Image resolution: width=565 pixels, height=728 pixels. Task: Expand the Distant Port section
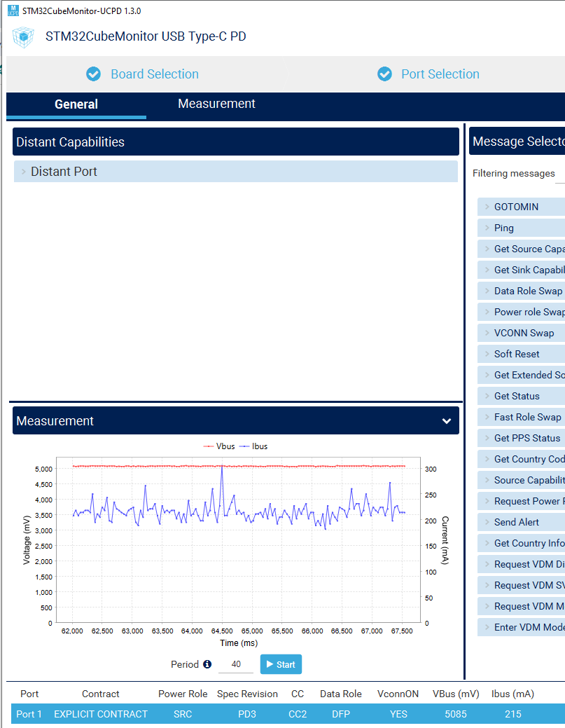click(64, 172)
